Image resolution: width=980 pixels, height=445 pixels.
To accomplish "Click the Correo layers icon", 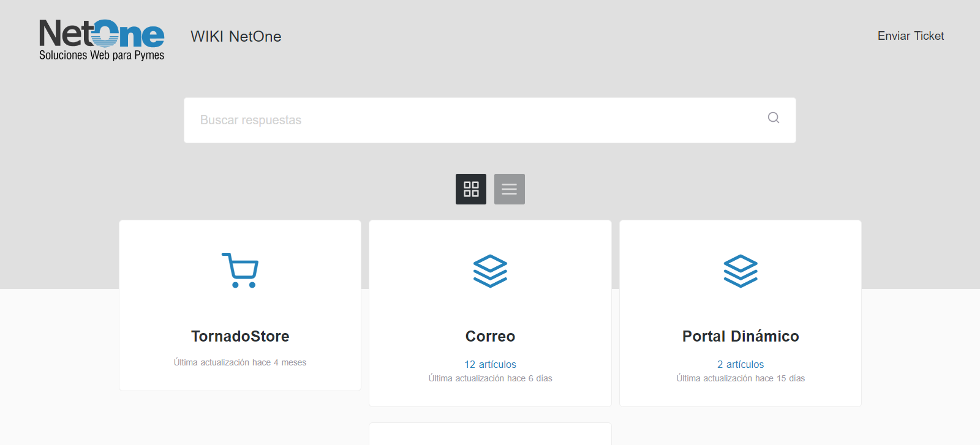I will pyautogui.click(x=490, y=271).
